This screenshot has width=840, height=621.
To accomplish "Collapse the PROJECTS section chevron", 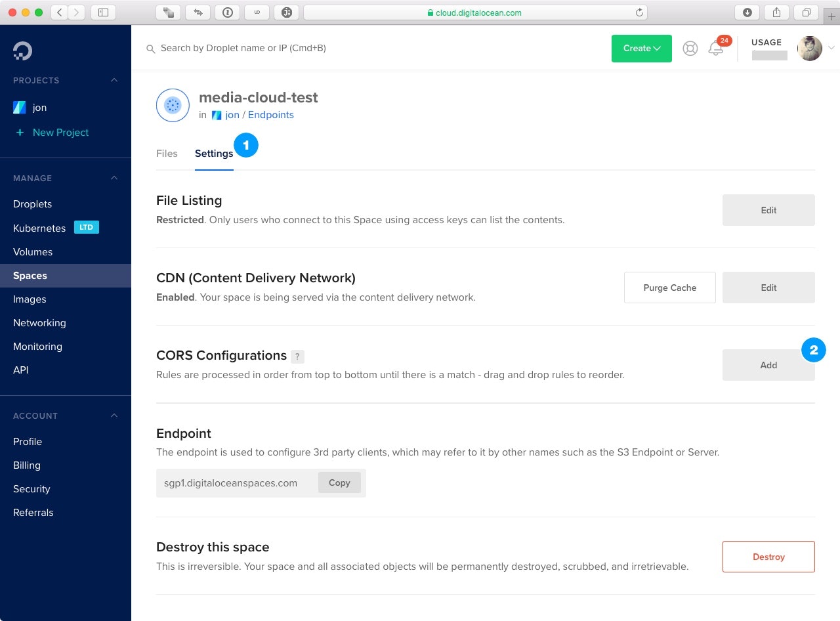I will 114,80.
